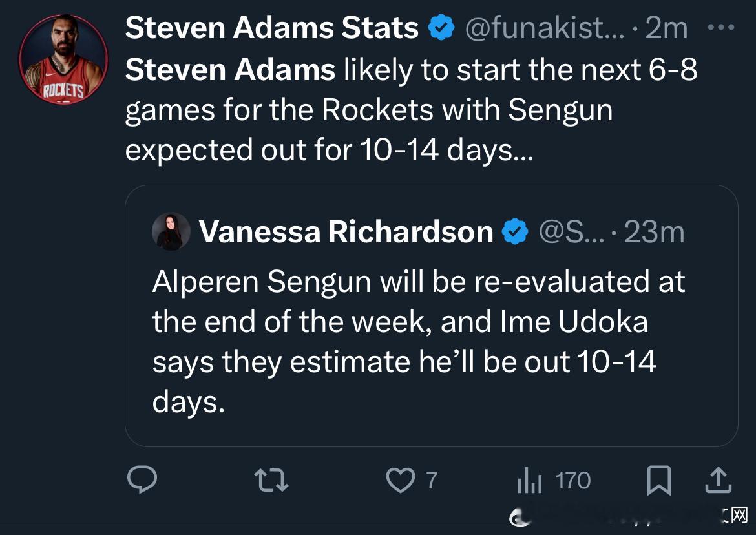Viewport: 756px width, 535px height.
Task: Repost this tweet using the retweet icon
Action: pos(271,481)
